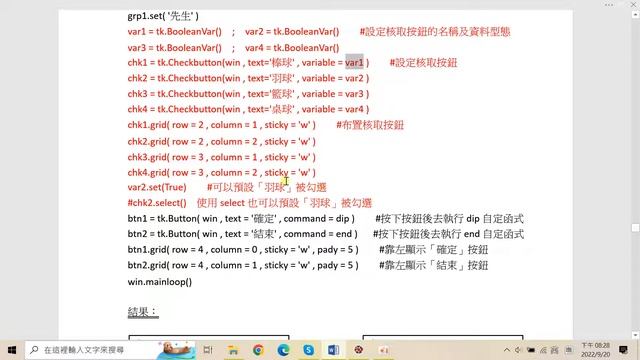640x360 pixels.
Task: Click the scrollbar down arrow
Action: pos(636,336)
